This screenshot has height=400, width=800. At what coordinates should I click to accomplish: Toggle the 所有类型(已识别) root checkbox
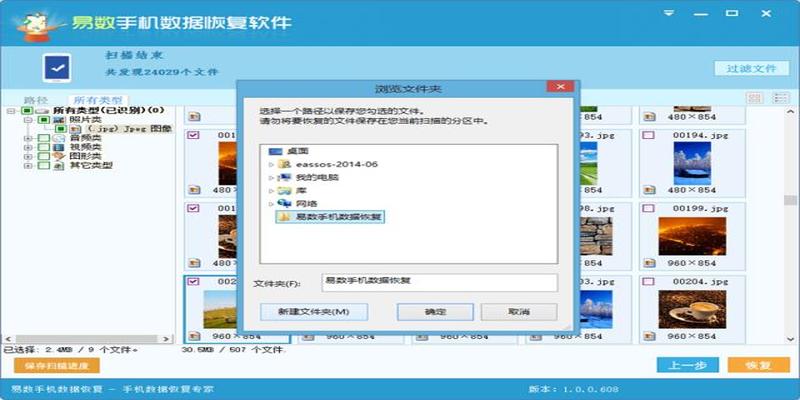pos(28,110)
